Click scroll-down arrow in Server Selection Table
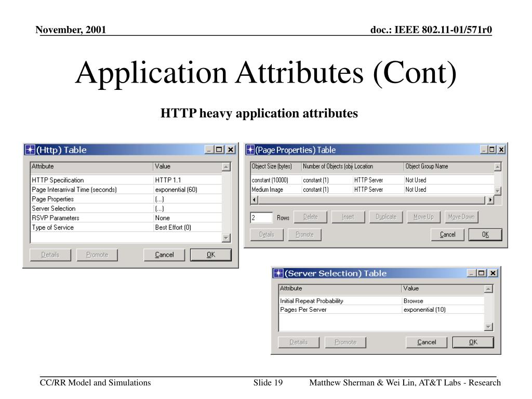Image resolution: width=532 pixels, height=399 pixels. pos(488,327)
